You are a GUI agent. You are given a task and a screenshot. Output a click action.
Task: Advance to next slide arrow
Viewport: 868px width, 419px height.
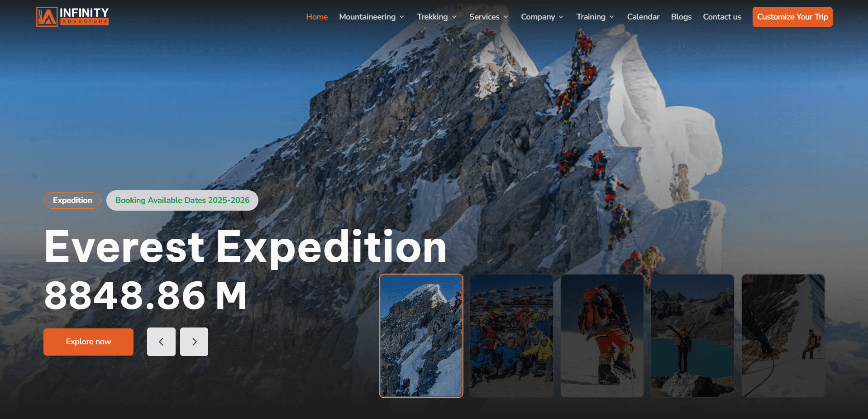[194, 342]
